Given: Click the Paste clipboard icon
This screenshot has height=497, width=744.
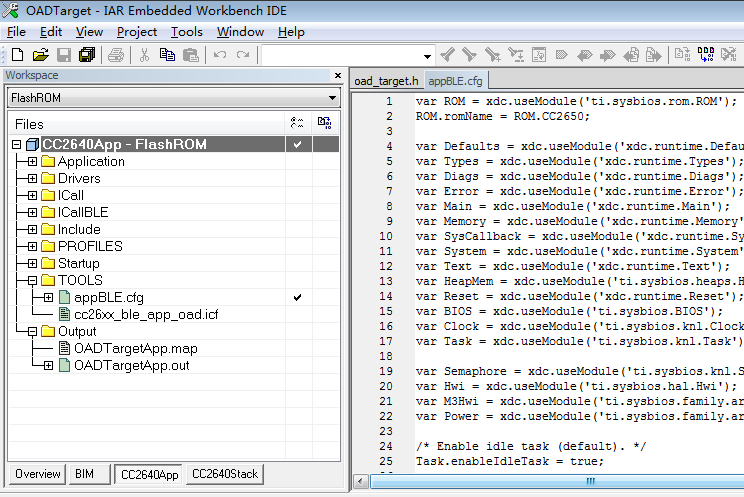Looking at the screenshot, I should tap(191, 55).
